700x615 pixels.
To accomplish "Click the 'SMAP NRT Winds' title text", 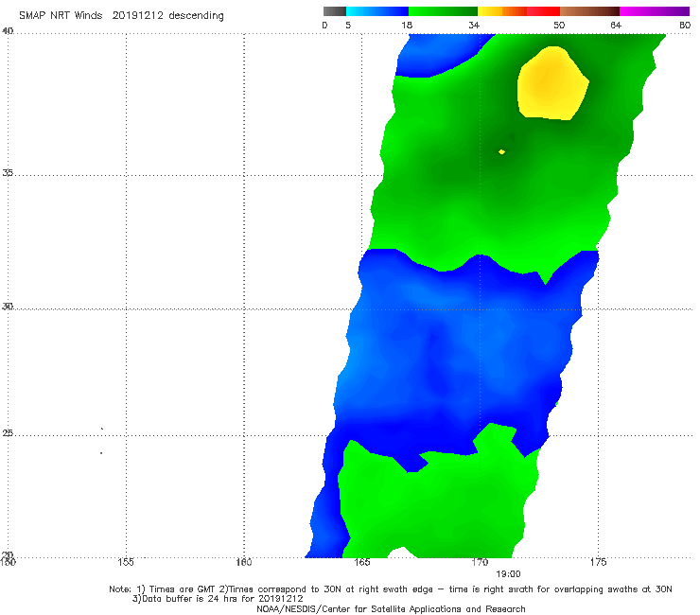I will click(x=61, y=15).
